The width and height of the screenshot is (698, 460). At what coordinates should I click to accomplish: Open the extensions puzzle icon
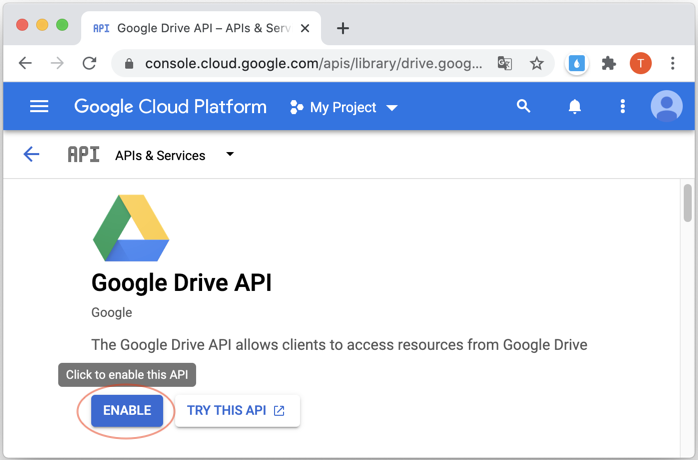(x=609, y=63)
